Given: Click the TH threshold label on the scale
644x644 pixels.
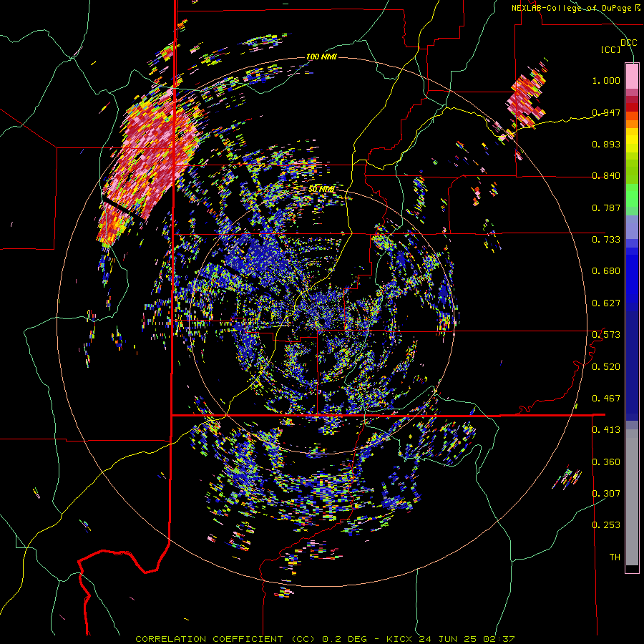Looking at the screenshot, I should point(615,557).
